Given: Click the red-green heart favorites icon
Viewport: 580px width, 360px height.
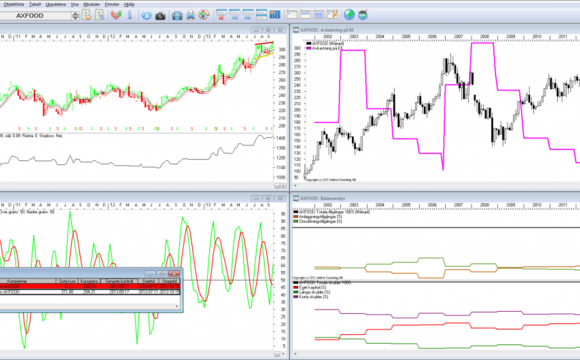Looking at the screenshot, I should (x=116, y=15).
